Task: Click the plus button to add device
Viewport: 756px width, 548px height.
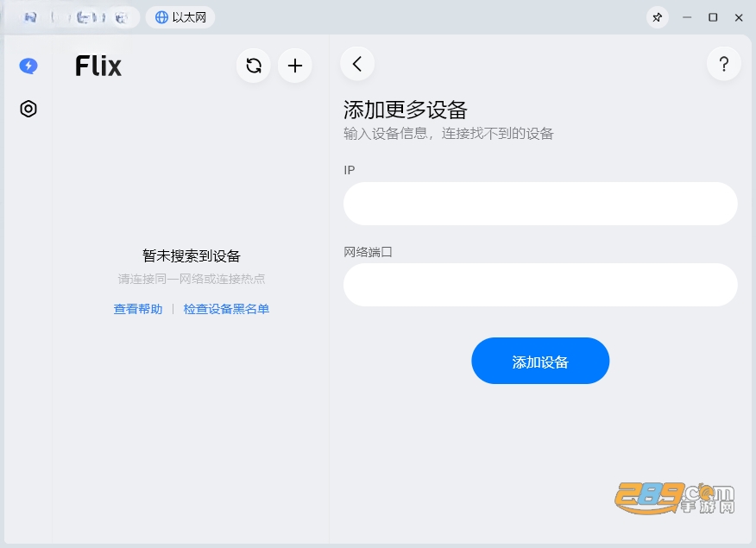Action: [x=295, y=66]
